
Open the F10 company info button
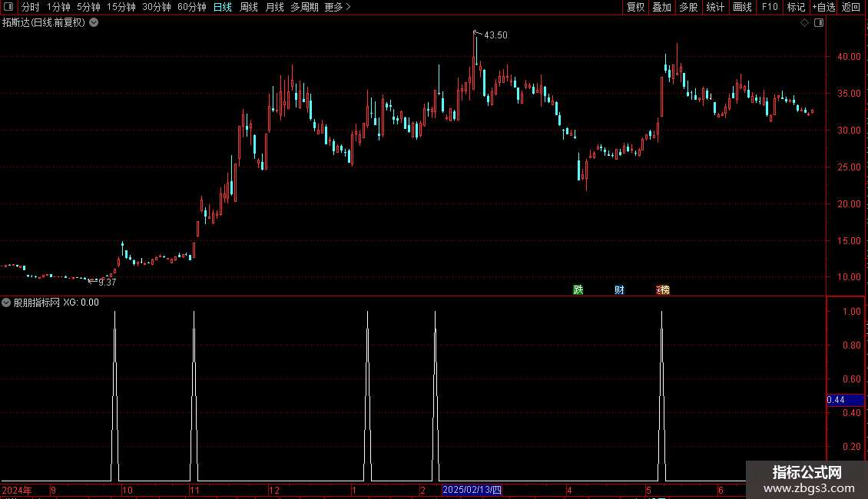pyautogui.click(x=770, y=7)
